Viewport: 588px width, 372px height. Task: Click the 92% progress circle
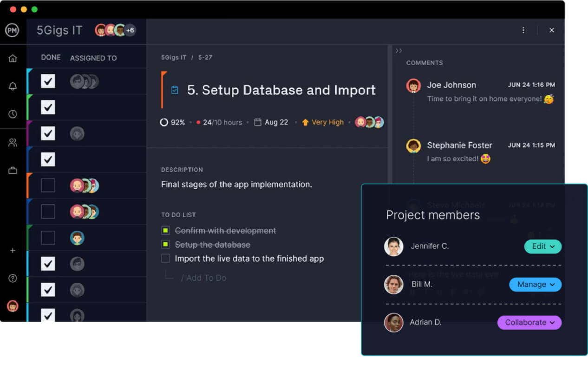click(x=163, y=122)
